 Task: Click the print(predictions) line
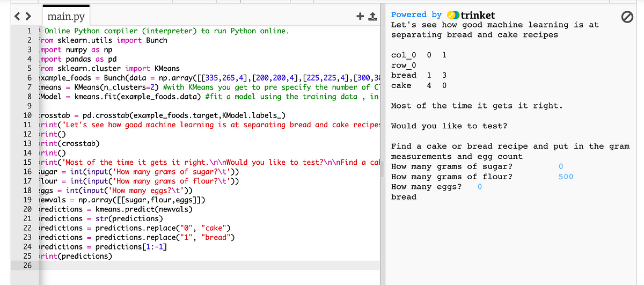[x=75, y=256]
